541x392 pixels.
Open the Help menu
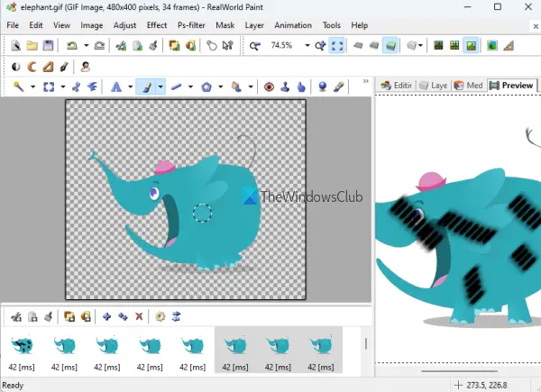pyautogui.click(x=360, y=25)
